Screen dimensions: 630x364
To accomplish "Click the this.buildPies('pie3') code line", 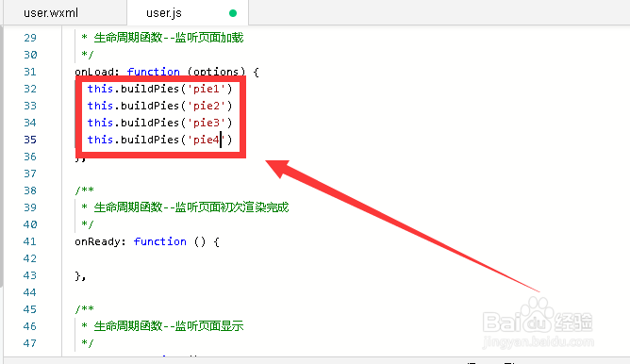I will point(160,123).
